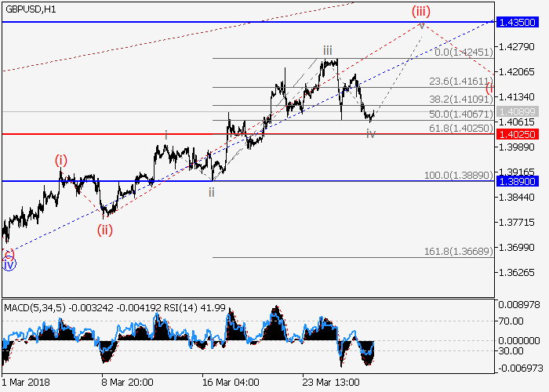Viewport: 549px width, 392px height.
Task: Click the GBPUSD,H1 chart title
Action: 31,9
